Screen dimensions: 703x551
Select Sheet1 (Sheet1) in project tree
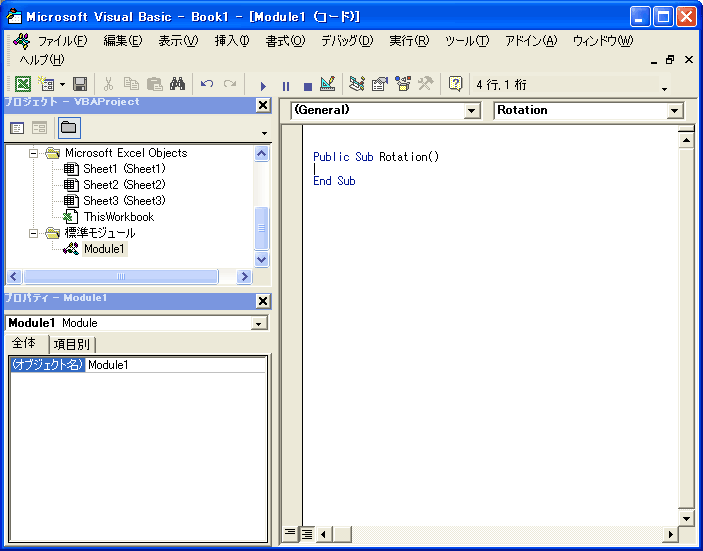[x=124, y=169]
